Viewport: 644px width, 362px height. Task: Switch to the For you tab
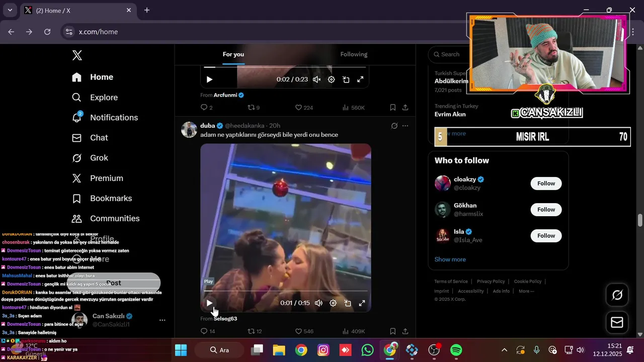click(x=233, y=54)
